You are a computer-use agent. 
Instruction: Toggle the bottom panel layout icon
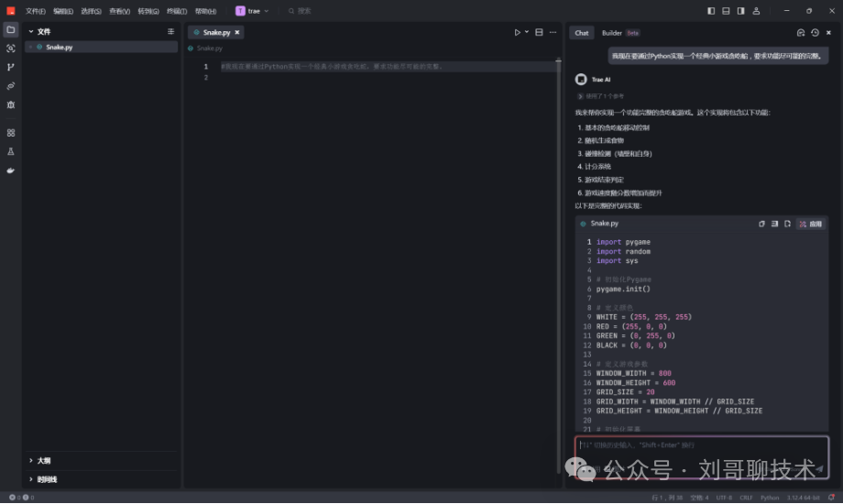(726, 11)
